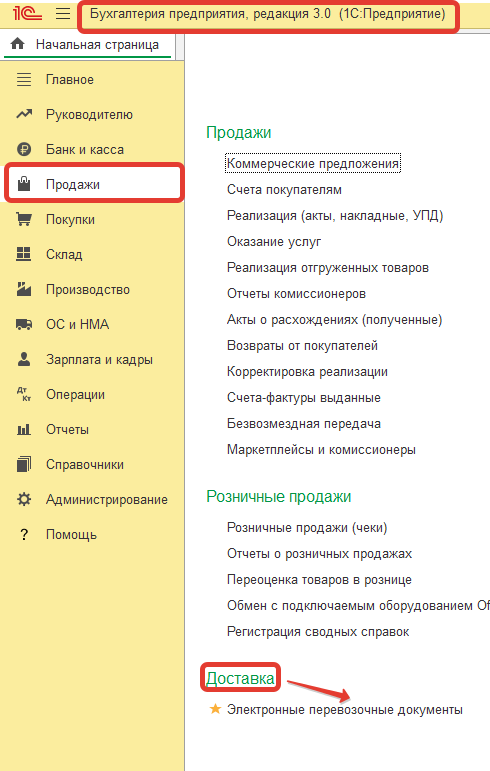Click the factory icon for Производство
The height and width of the screenshot is (771, 490).
(x=24, y=289)
